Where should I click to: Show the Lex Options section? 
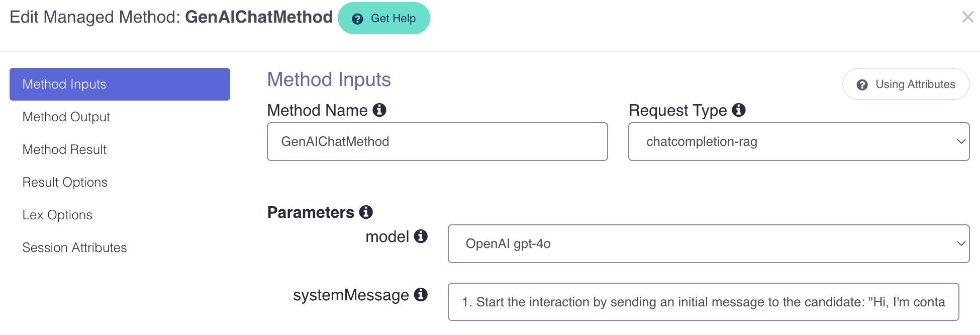(57, 215)
